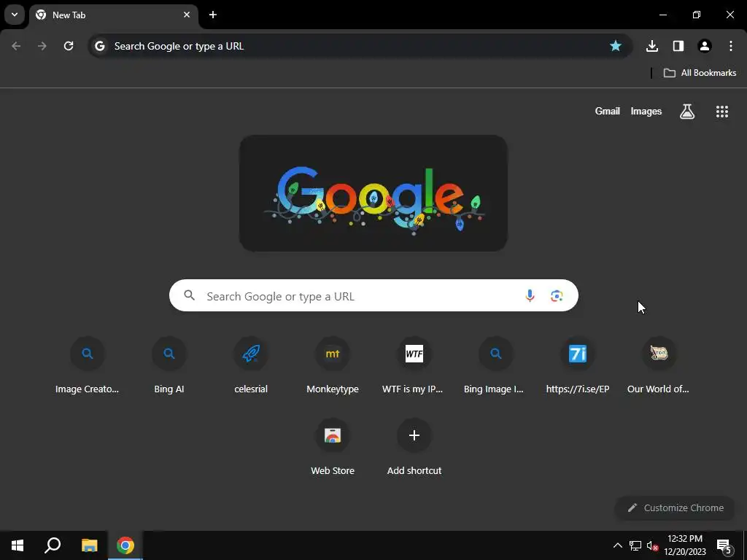Click the muted volume tray icon
Image resolution: width=747 pixels, height=560 pixels.
click(x=652, y=545)
